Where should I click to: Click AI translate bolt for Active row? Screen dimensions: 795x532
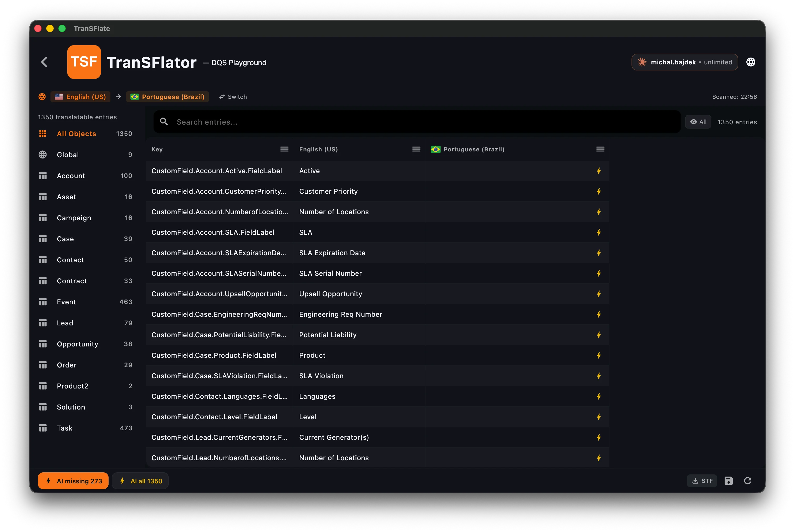(x=599, y=171)
